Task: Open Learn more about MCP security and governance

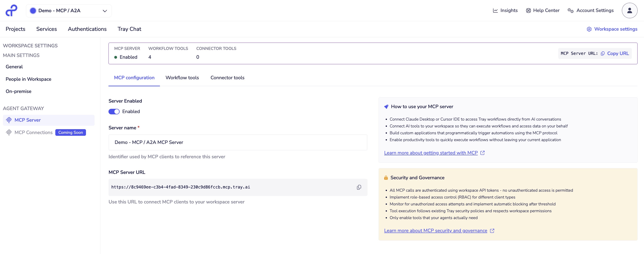Action: [435, 230]
